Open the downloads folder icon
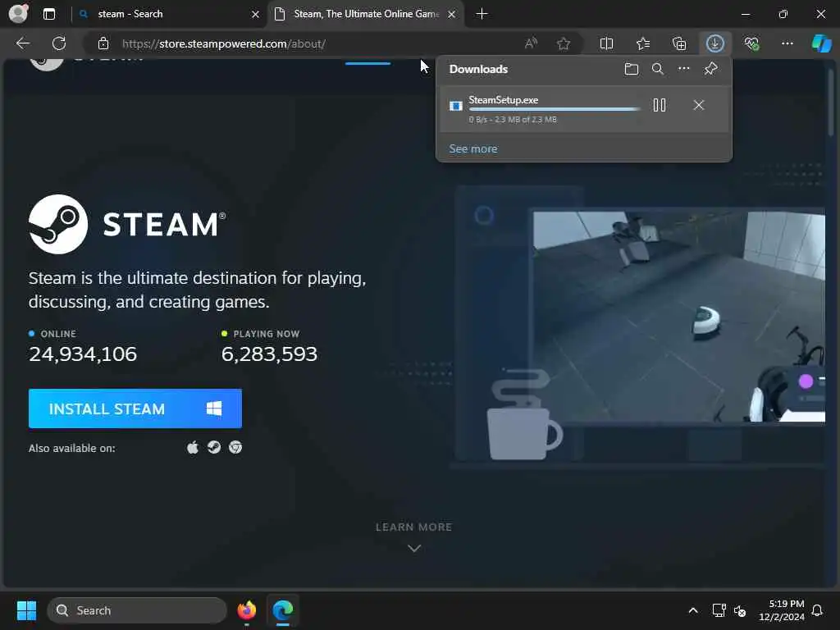The height and width of the screenshot is (630, 840). (x=632, y=69)
